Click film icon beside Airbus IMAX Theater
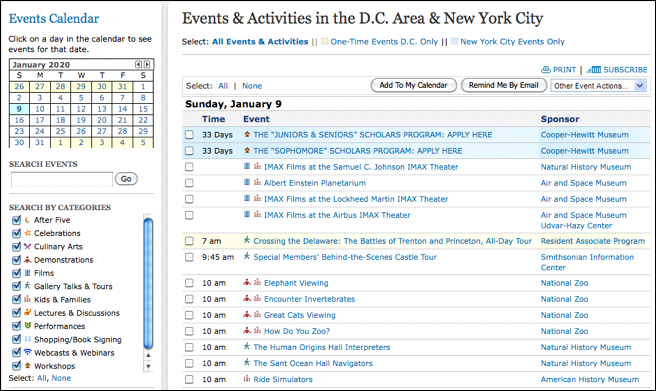This screenshot has width=656, height=391. (x=247, y=215)
